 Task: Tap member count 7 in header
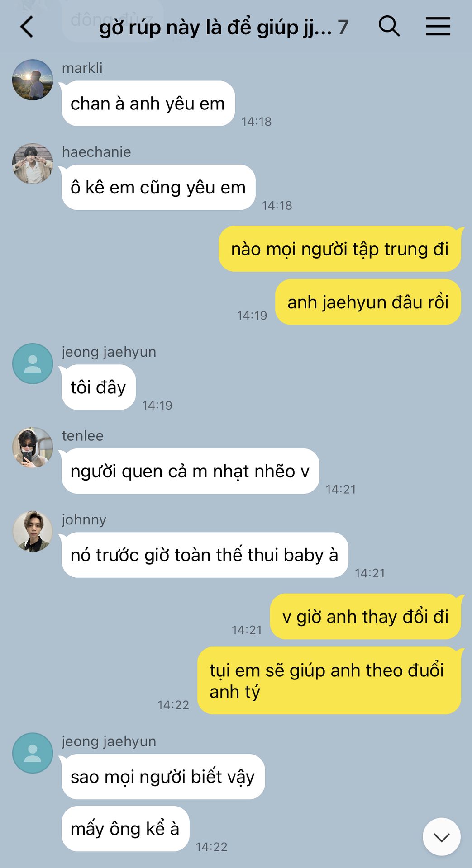[x=343, y=28]
